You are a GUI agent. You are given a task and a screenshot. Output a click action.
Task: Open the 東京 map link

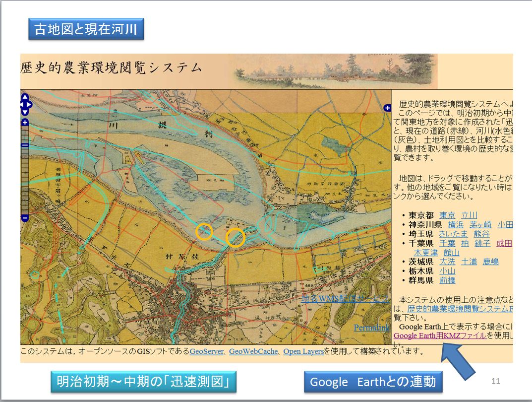[447, 215]
